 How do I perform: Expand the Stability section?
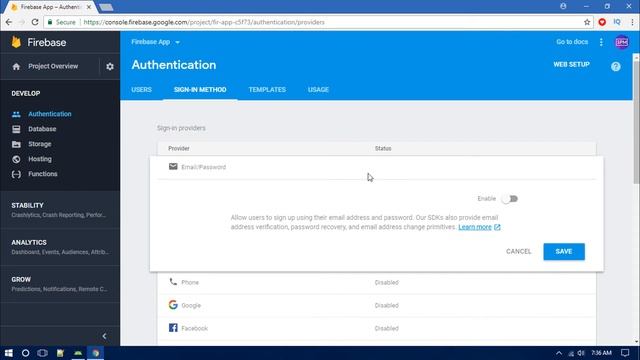60,210
